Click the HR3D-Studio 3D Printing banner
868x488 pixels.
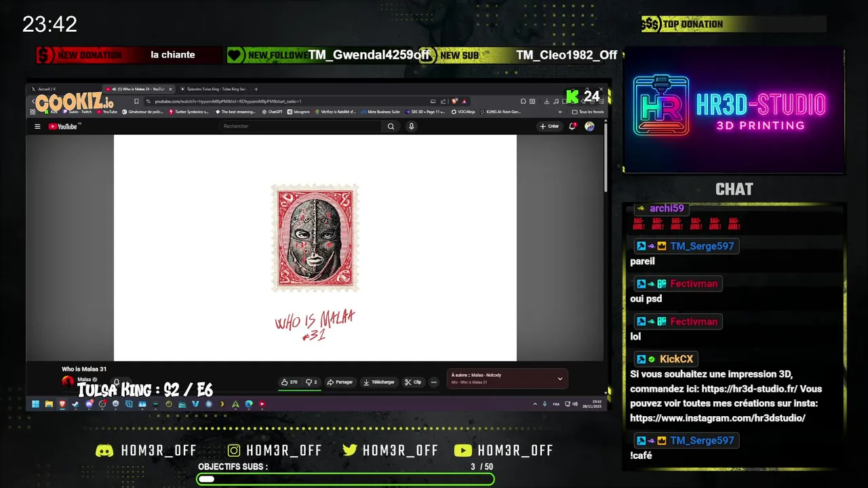point(734,110)
